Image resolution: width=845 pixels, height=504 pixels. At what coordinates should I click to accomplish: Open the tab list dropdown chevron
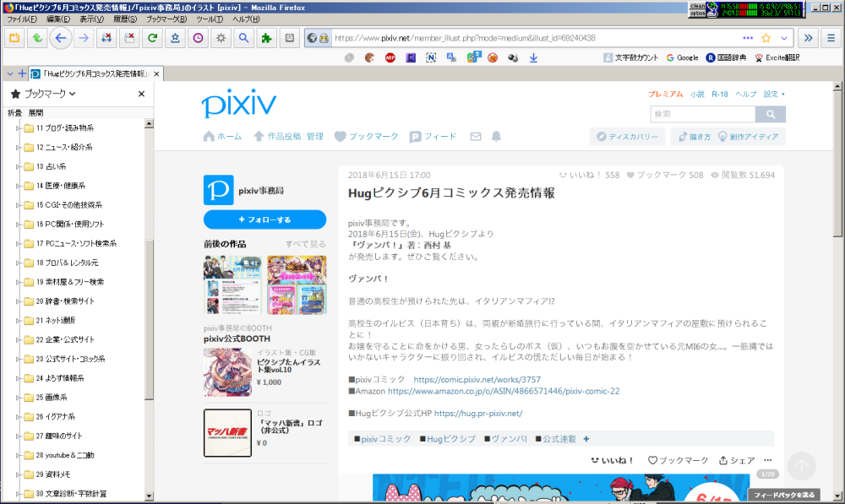[10, 73]
